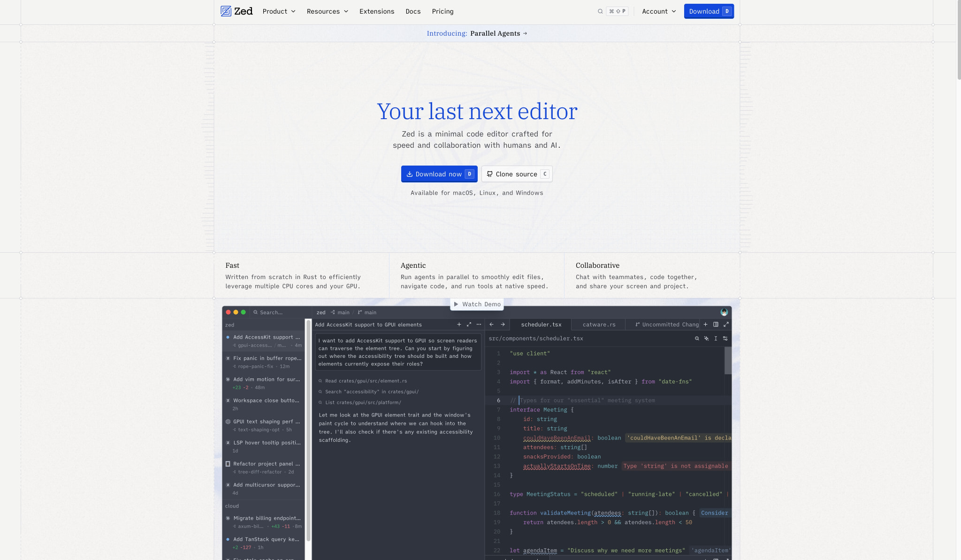Open the Pricing page
Image resolution: width=961 pixels, height=560 pixels.
[442, 11]
